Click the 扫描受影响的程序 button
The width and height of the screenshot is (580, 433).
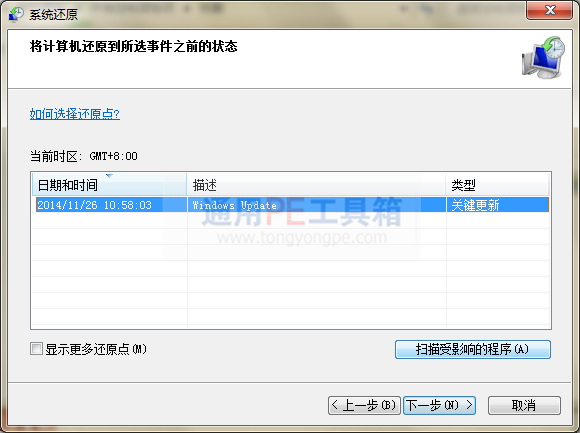click(473, 349)
